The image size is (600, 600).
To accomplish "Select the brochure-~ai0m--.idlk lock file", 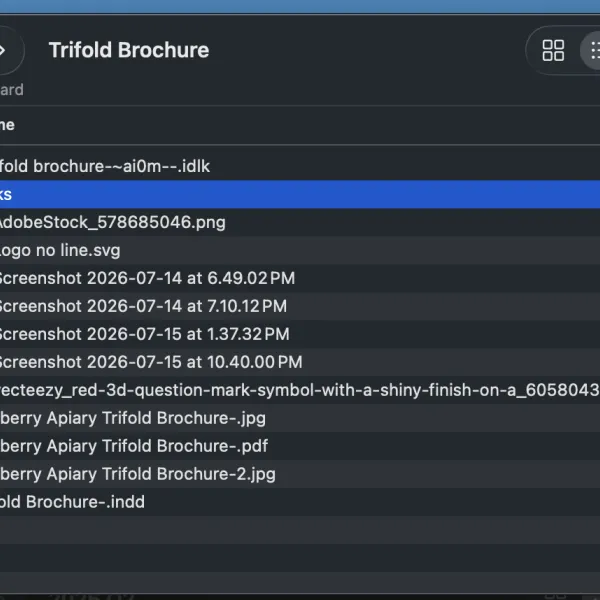I will point(105,166).
